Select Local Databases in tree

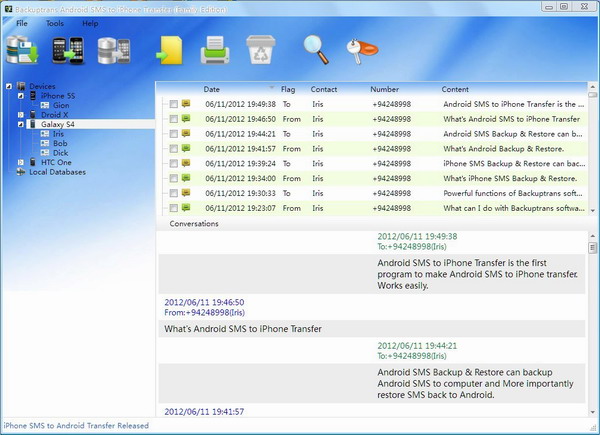click(x=57, y=172)
